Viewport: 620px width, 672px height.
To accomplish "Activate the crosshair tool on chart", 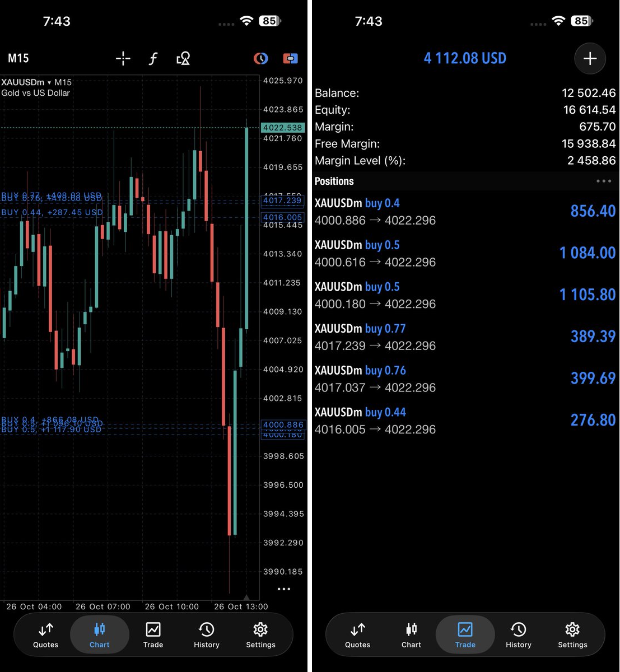I will pyautogui.click(x=123, y=58).
